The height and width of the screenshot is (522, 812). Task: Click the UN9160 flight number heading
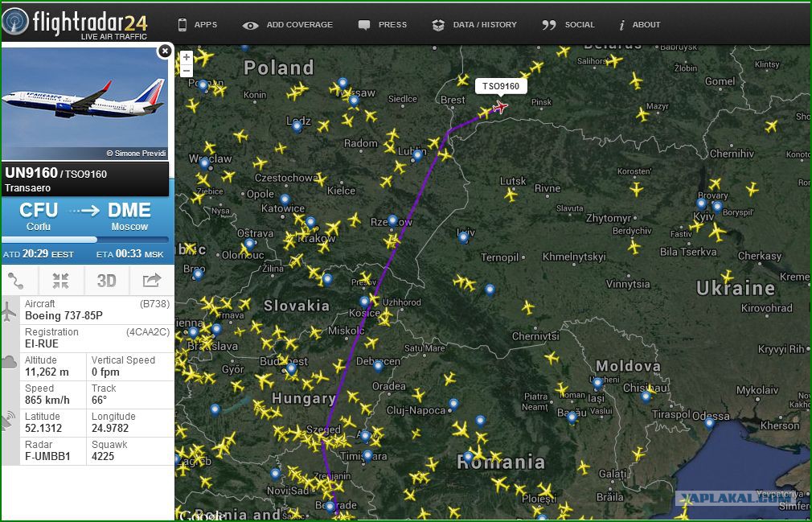31,173
